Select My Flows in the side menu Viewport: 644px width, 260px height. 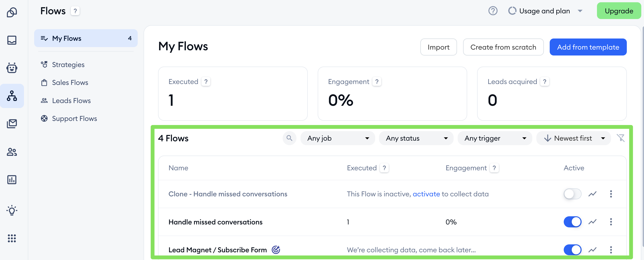(86, 38)
